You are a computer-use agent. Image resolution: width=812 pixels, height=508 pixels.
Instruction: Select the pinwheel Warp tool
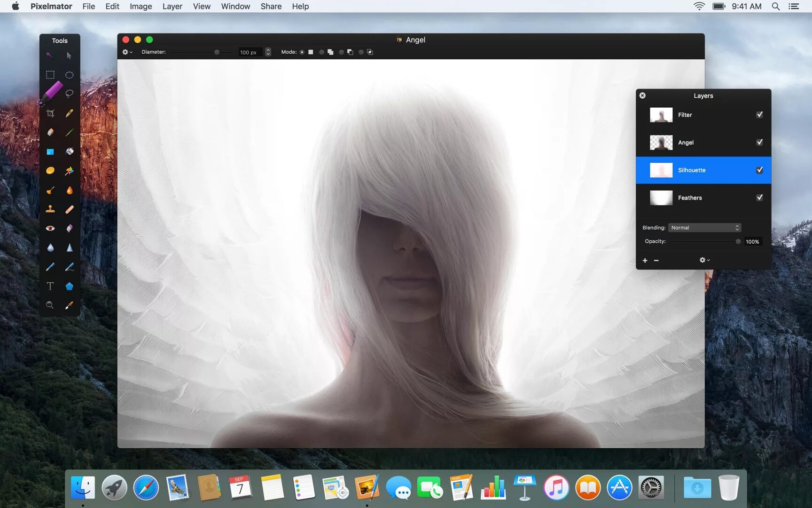point(70,171)
